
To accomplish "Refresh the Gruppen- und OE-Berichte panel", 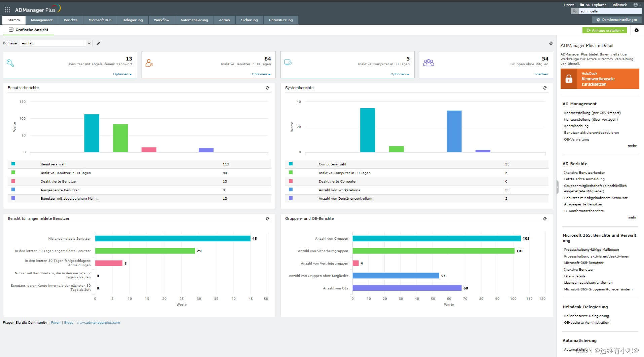I will pyautogui.click(x=545, y=219).
